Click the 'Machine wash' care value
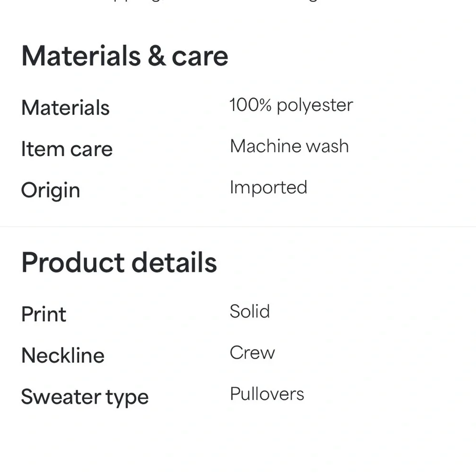Screen dimensions: 476x476 (289, 146)
